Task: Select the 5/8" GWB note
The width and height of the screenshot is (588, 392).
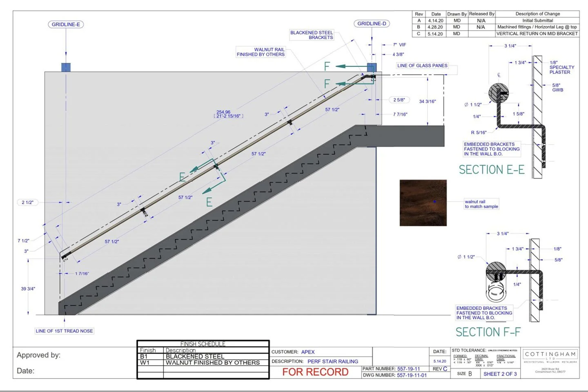Action: pyautogui.click(x=557, y=87)
